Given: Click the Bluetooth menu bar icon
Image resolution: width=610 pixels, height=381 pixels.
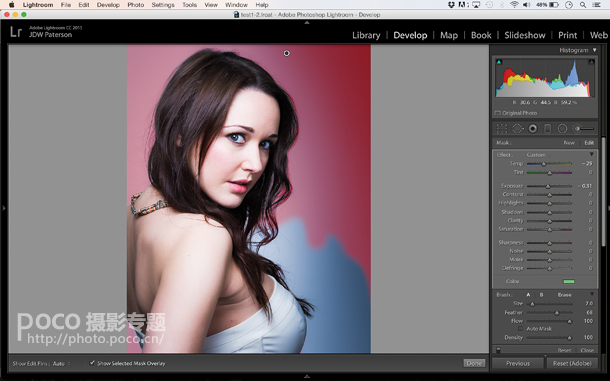Looking at the screenshot, I should [x=502, y=5].
